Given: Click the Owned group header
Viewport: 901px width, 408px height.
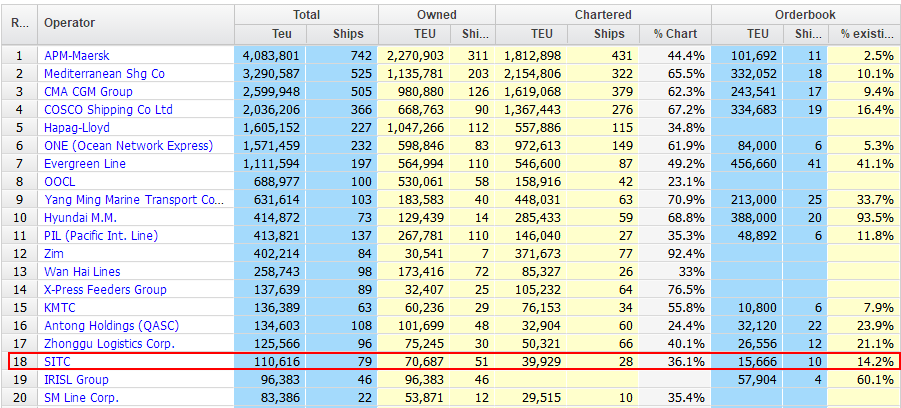Looking at the screenshot, I should tap(437, 15).
